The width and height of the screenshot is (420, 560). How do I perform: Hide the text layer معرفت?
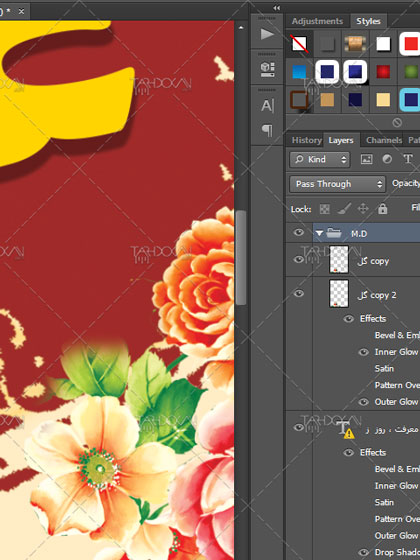pyautogui.click(x=299, y=427)
